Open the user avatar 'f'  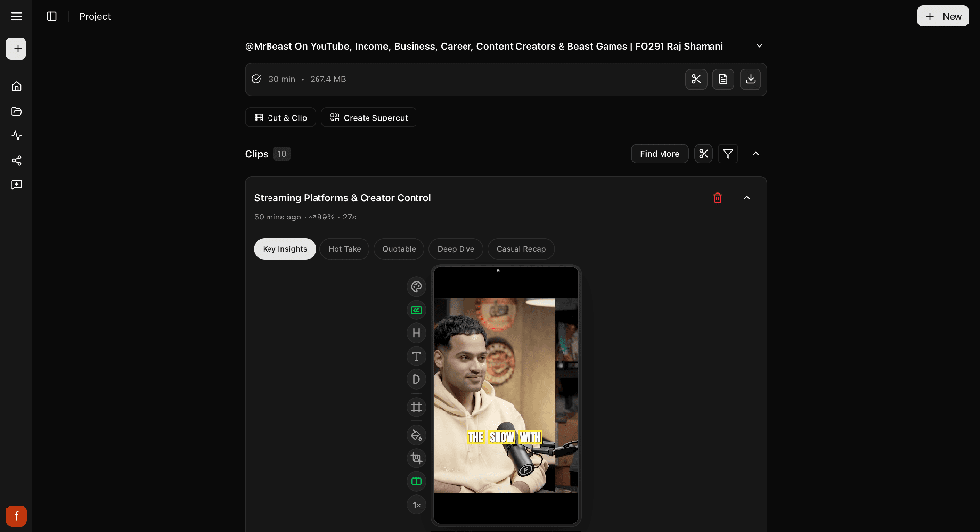(17, 516)
